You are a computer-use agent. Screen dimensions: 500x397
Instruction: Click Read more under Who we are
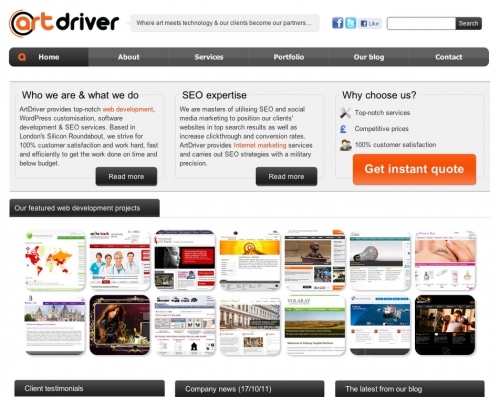(x=126, y=176)
